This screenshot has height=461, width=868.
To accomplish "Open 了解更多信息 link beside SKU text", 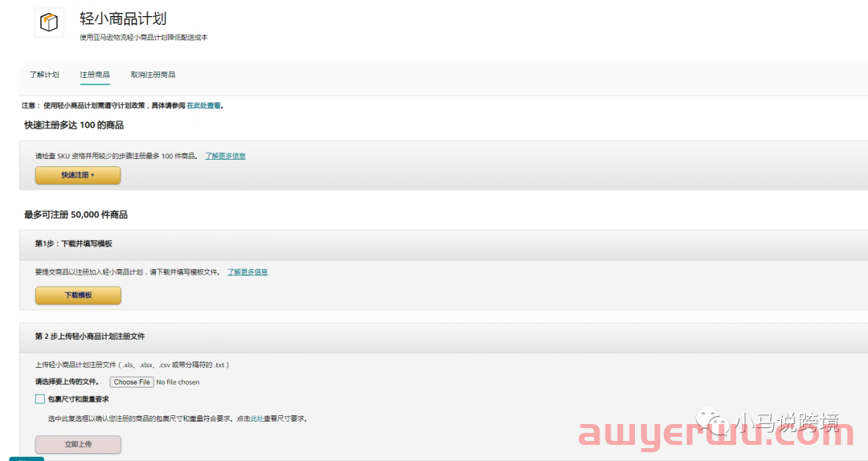I will 225,156.
